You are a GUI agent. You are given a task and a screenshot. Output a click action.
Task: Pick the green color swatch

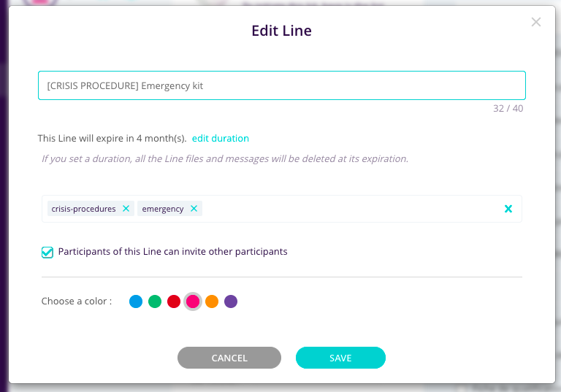[x=155, y=301]
